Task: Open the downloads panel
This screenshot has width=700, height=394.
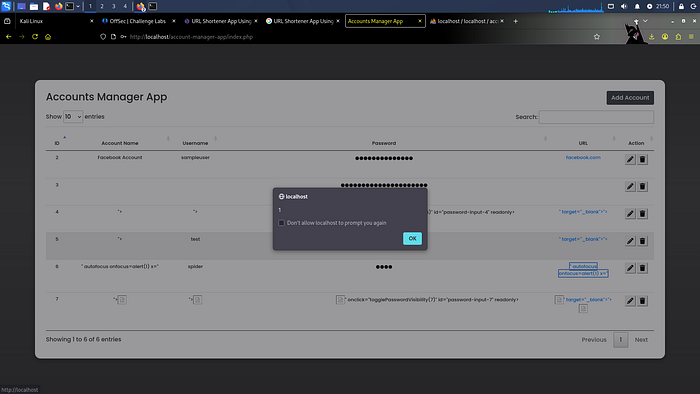Action: [652, 37]
